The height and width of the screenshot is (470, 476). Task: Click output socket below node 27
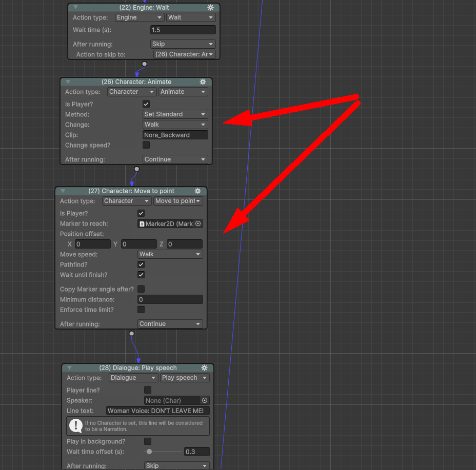coord(131,334)
